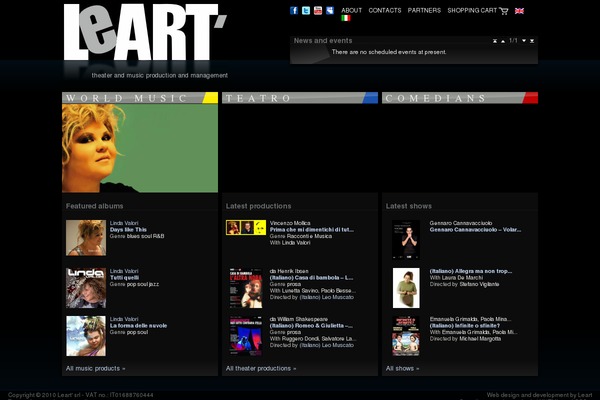Open the Facebook page icon

294,10
